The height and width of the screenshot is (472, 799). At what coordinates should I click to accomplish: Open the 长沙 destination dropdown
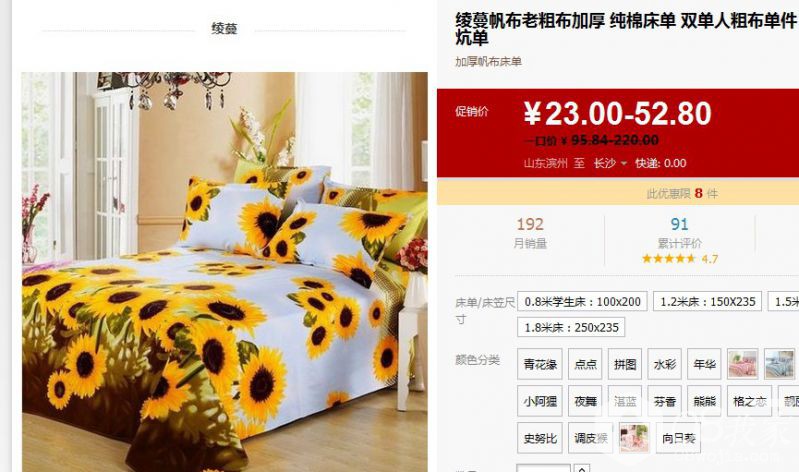tap(610, 163)
